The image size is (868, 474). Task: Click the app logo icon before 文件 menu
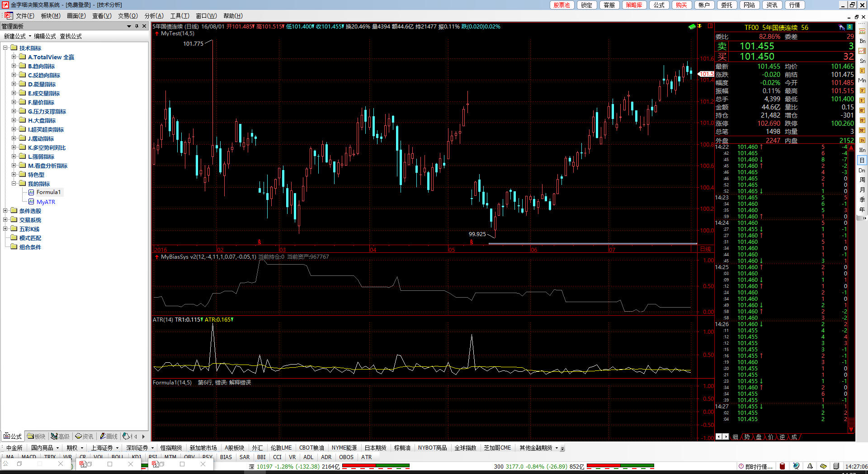[8, 15]
